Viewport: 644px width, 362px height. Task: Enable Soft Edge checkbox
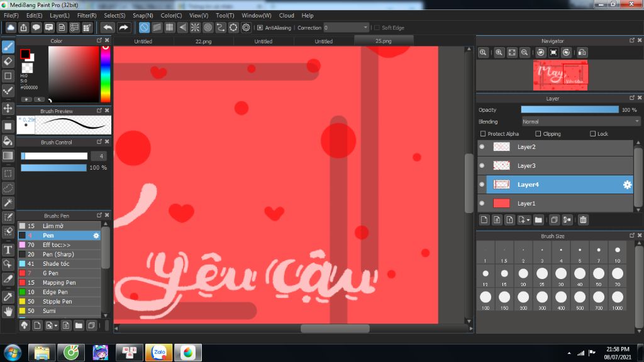click(x=377, y=28)
